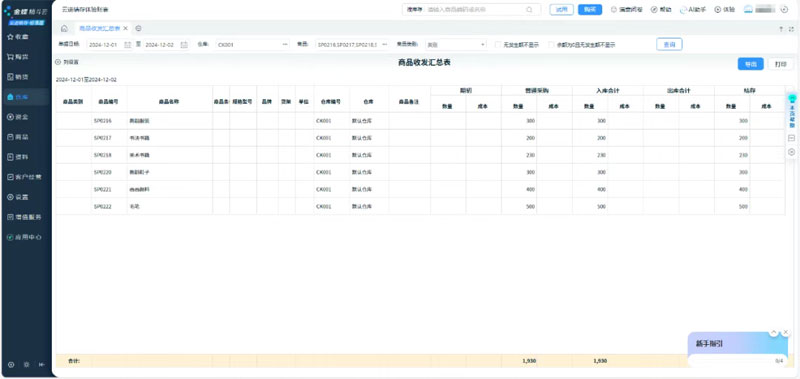Click the blue 导出 export button
This screenshot has height=379, width=800.
pos(750,64)
